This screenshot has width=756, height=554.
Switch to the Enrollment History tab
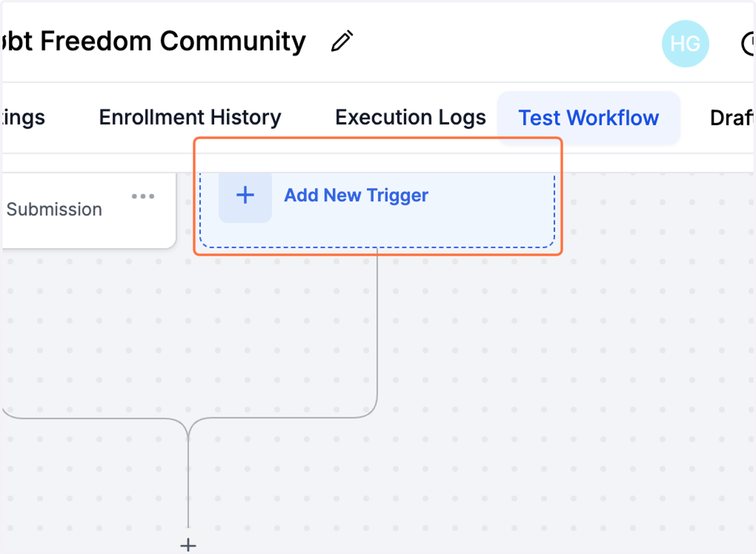click(190, 118)
